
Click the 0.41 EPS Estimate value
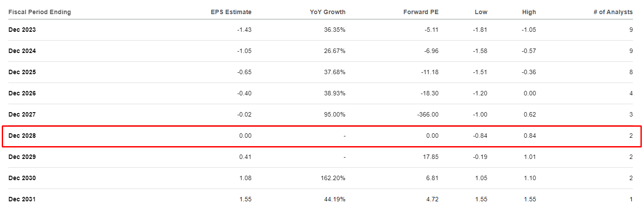245,157
